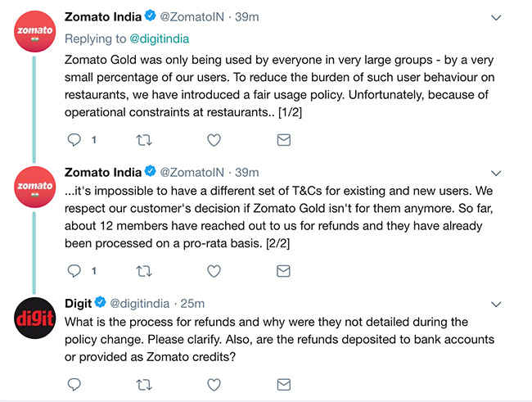Image resolution: width=532 pixels, height=402 pixels.
Task: Open Zomato India profile name on first tweet
Action: pyautogui.click(x=103, y=16)
